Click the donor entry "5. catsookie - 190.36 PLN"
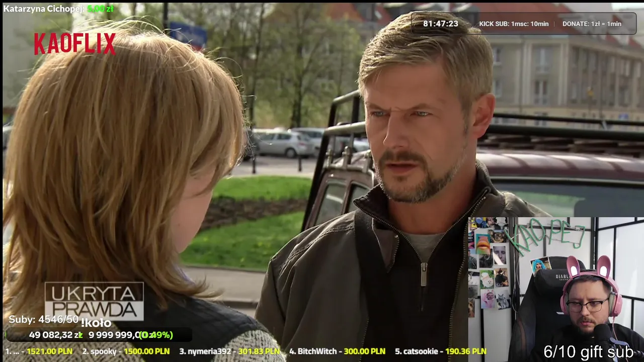 pos(440,351)
